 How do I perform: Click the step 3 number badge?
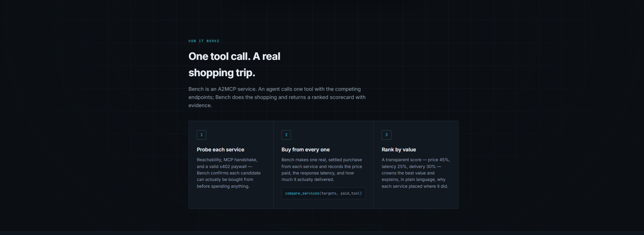click(x=386, y=135)
